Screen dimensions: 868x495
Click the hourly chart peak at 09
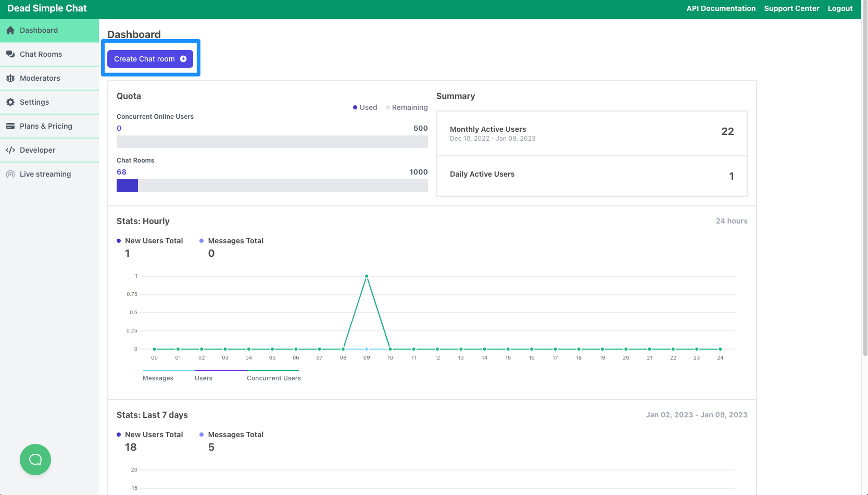(x=367, y=276)
